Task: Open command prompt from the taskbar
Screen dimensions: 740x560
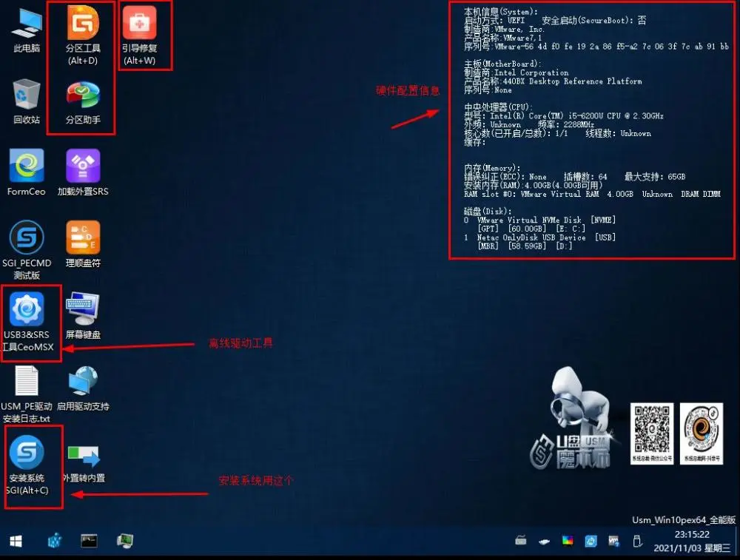Action: coord(89,542)
